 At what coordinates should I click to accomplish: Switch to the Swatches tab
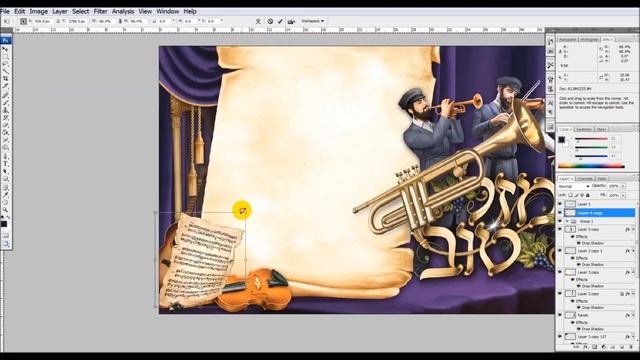584,129
